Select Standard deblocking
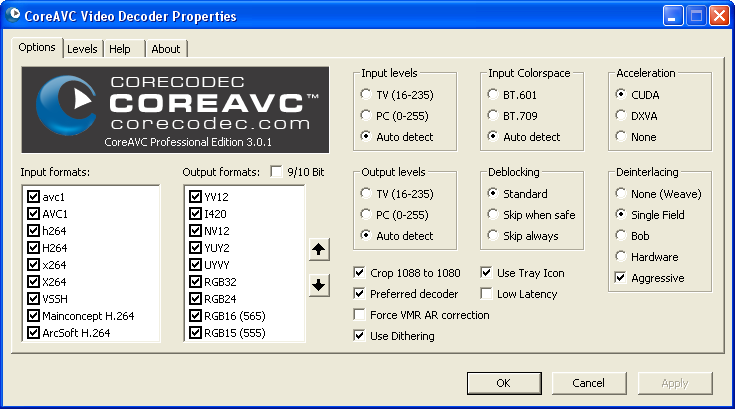The image size is (735, 409). tap(493, 193)
